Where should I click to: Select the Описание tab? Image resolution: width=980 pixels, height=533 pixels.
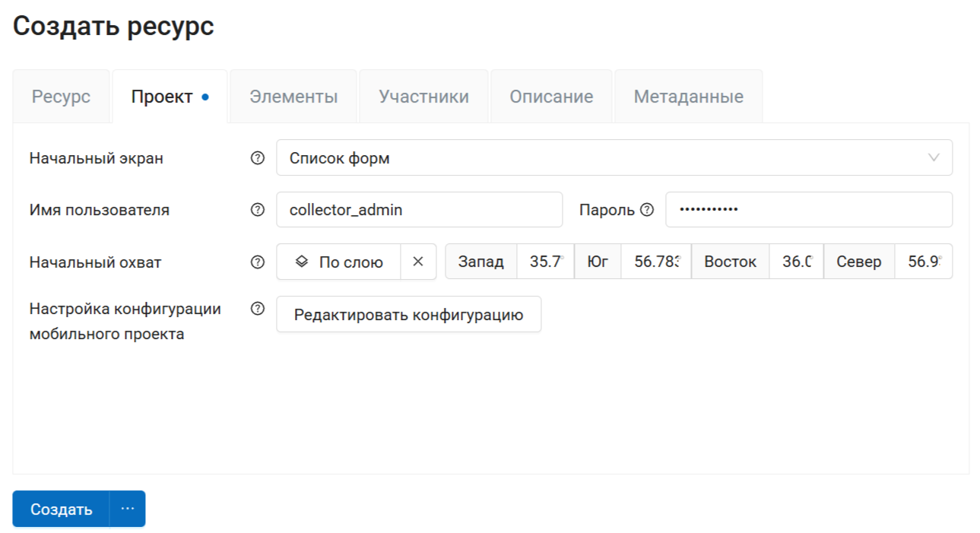[x=551, y=97]
